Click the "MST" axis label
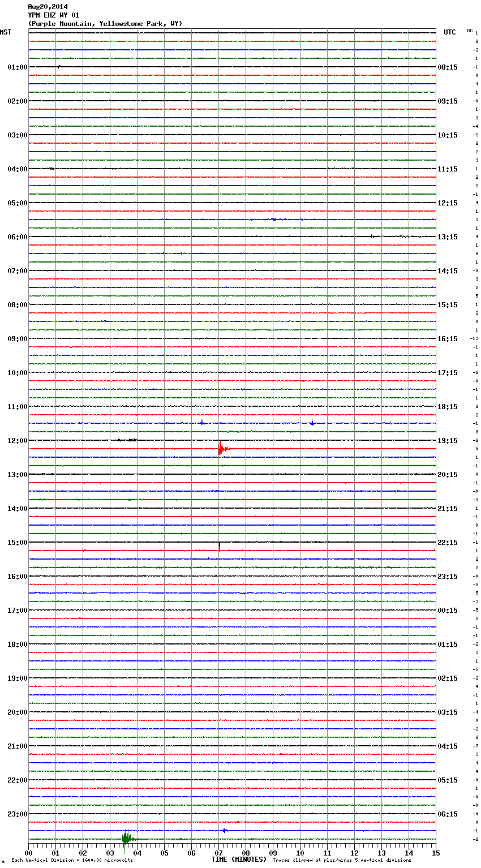481x868 pixels. pyautogui.click(x=6, y=32)
